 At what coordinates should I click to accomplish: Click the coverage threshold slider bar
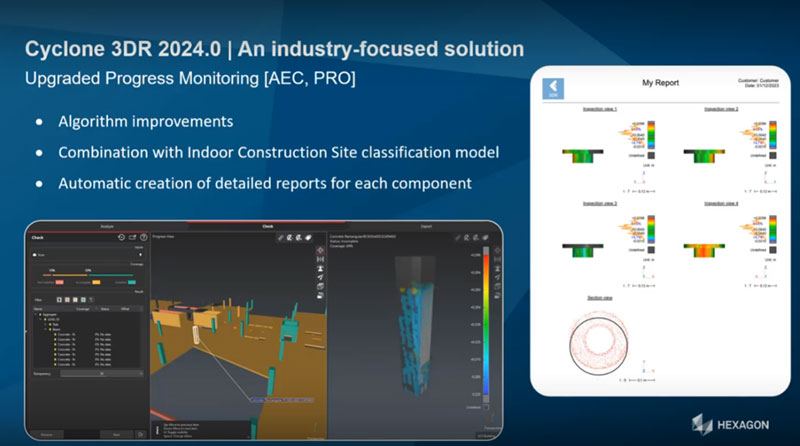[x=88, y=275]
